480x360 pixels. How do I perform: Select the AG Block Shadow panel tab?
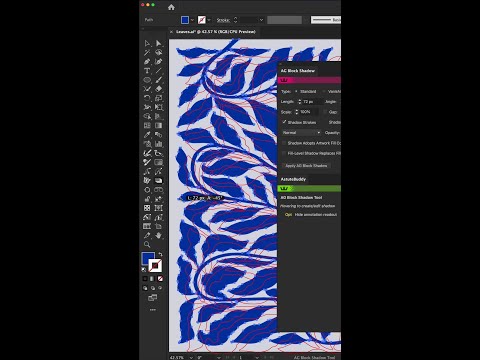click(x=298, y=71)
